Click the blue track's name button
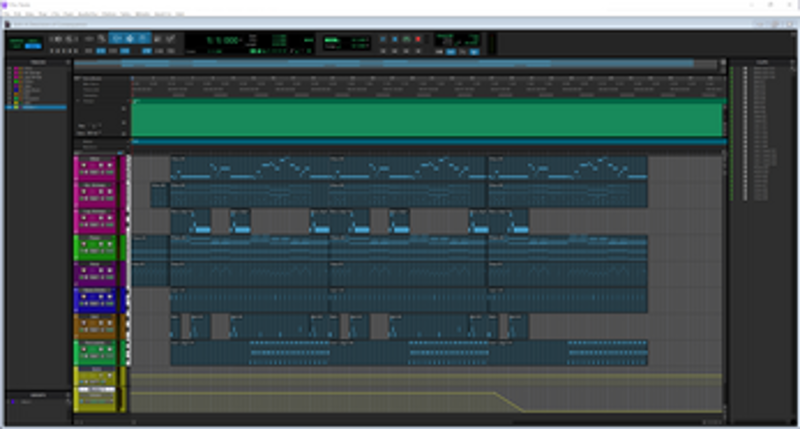 (95, 290)
